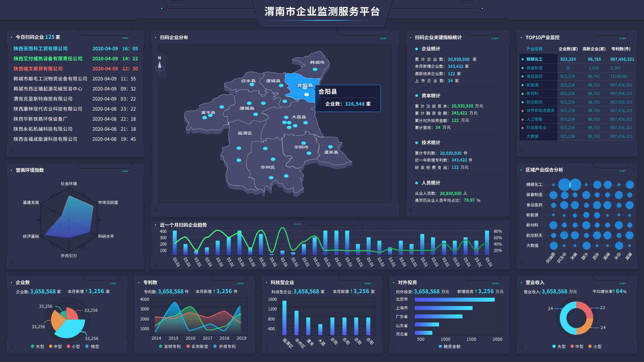Toggle 大型 legend in 企业数 pie chart

37,346
